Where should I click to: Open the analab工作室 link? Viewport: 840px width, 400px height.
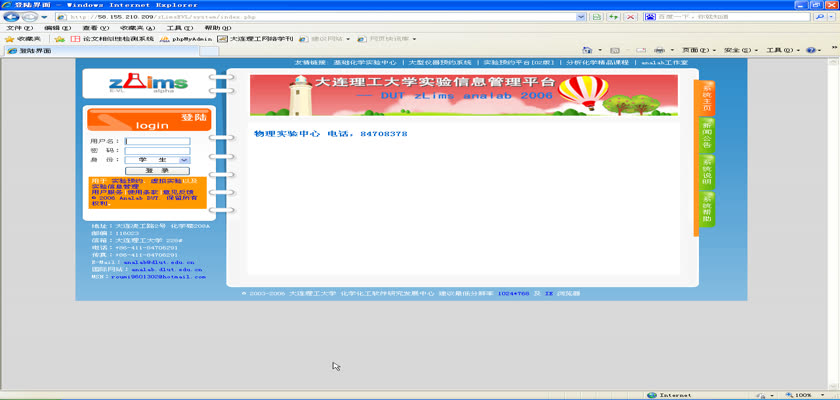coord(664,63)
